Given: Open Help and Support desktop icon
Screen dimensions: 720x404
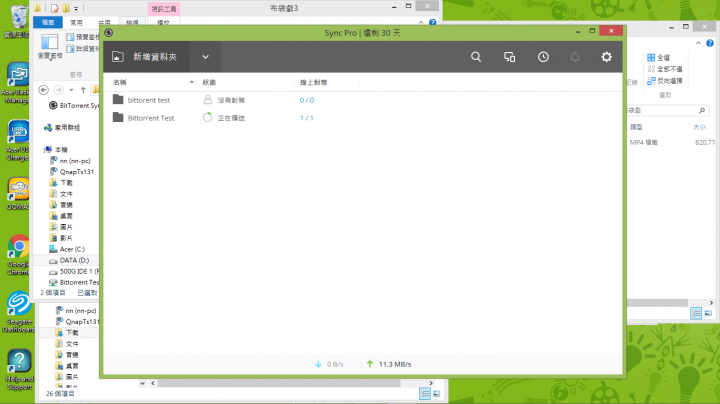Looking at the screenshot, I should pos(19,370).
